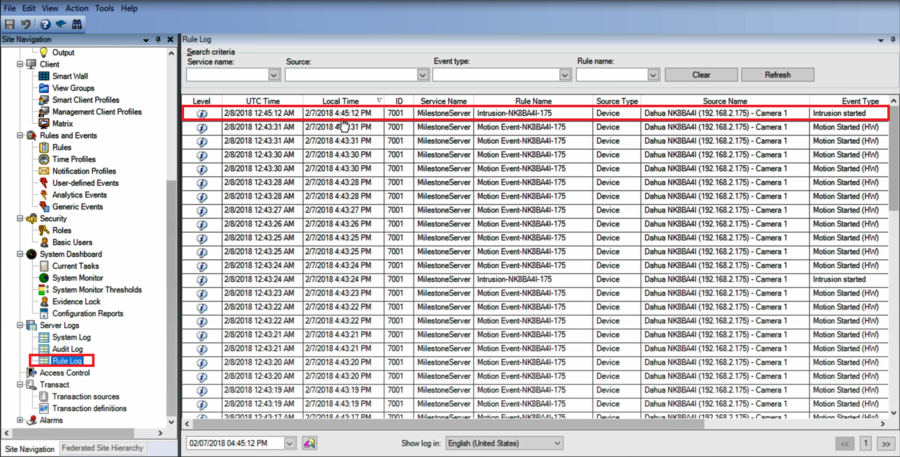
Task: Click the Audit Log icon
Action: [44, 349]
